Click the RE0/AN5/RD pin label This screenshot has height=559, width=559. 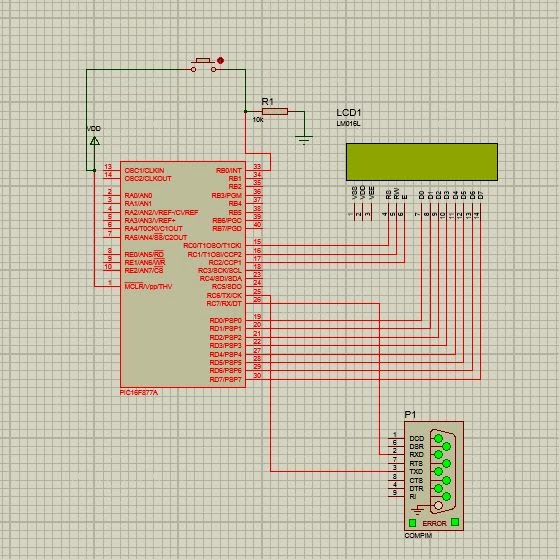[144, 255]
